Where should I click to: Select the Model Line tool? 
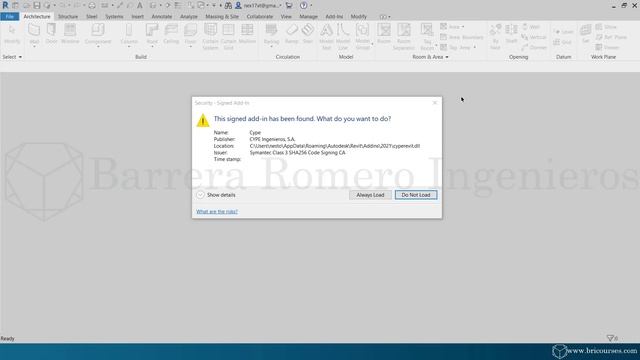[343, 37]
